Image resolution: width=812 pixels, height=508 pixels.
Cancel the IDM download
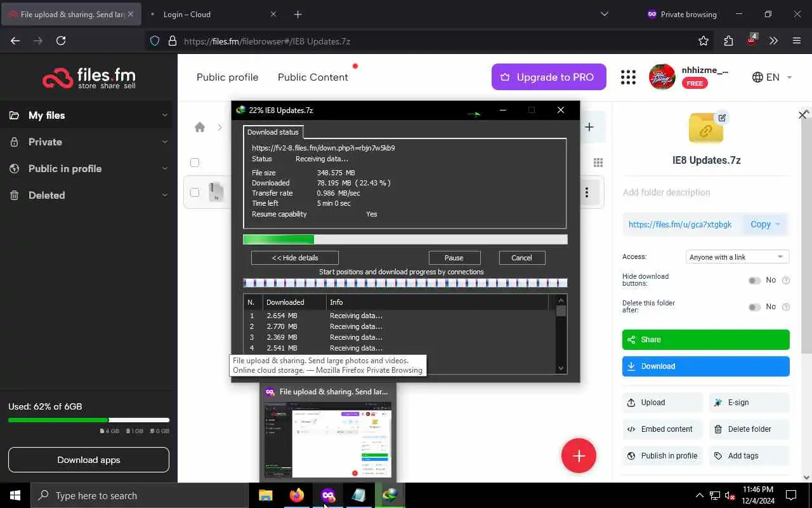point(521,258)
